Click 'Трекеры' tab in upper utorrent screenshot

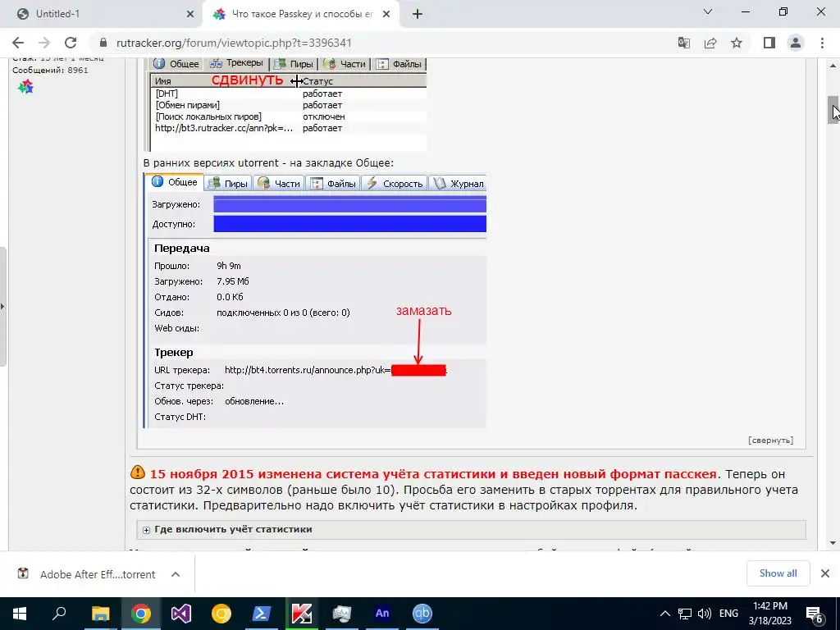pos(236,63)
